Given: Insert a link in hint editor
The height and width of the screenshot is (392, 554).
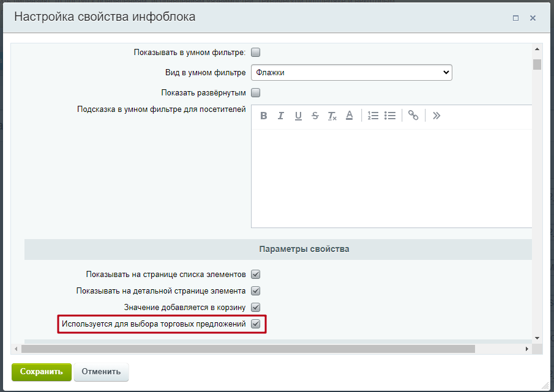Looking at the screenshot, I should (413, 116).
